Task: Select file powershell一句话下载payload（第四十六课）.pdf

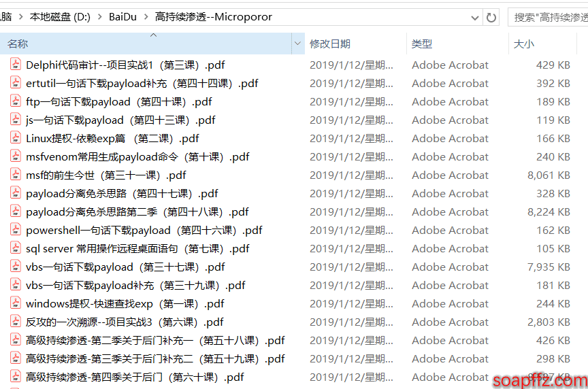Action: [x=144, y=230]
